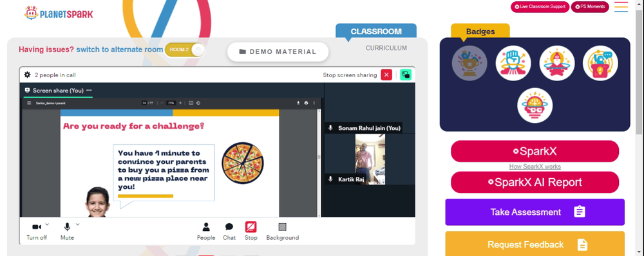The width and height of the screenshot is (644, 256).
Task: Click the SparkX button
Action: (x=535, y=151)
